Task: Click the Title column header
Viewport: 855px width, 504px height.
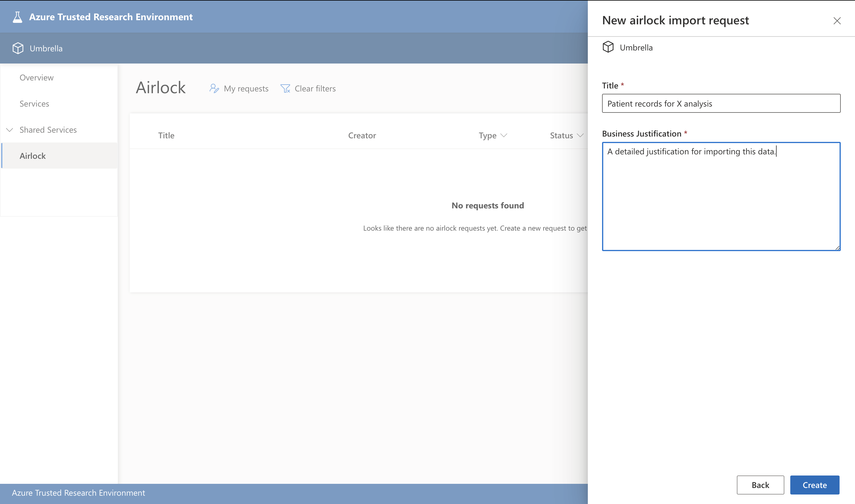Action: (166, 136)
